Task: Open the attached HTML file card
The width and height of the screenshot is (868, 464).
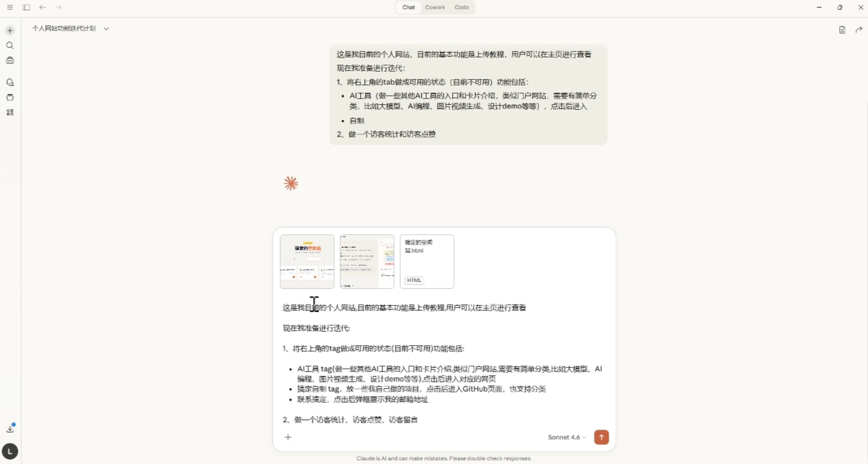Action: (427, 261)
